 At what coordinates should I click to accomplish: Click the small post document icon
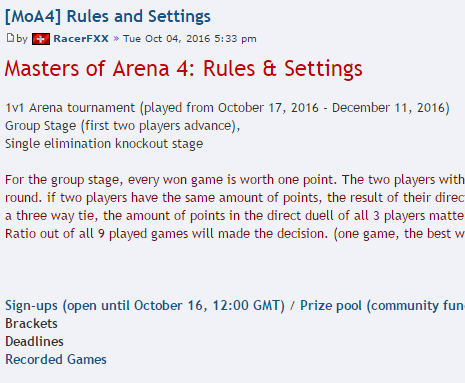point(10,38)
